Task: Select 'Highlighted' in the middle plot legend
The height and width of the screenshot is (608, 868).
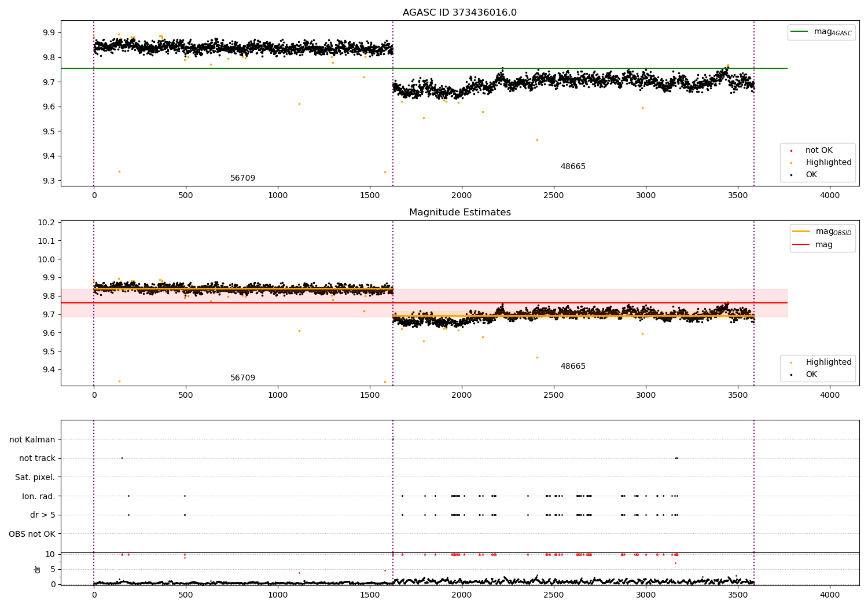Action: [x=829, y=362]
